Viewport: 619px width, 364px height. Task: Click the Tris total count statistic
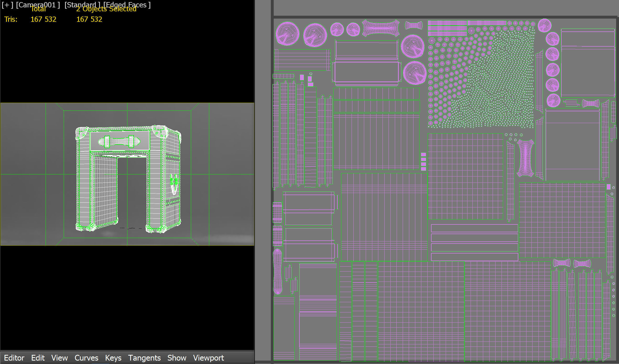click(43, 19)
